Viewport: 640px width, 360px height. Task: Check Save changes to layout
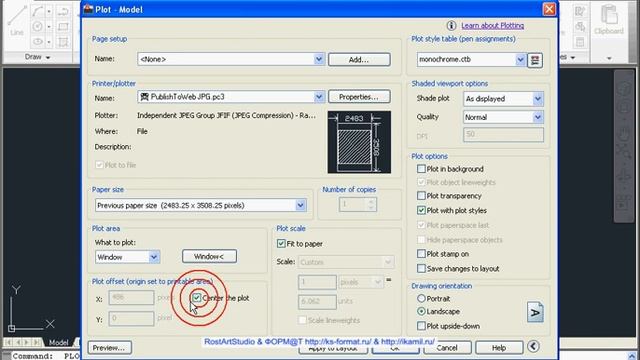click(x=421, y=269)
